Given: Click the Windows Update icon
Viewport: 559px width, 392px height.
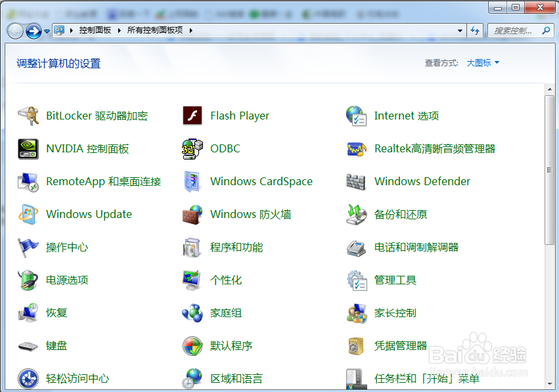Looking at the screenshot, I should 28,215.
